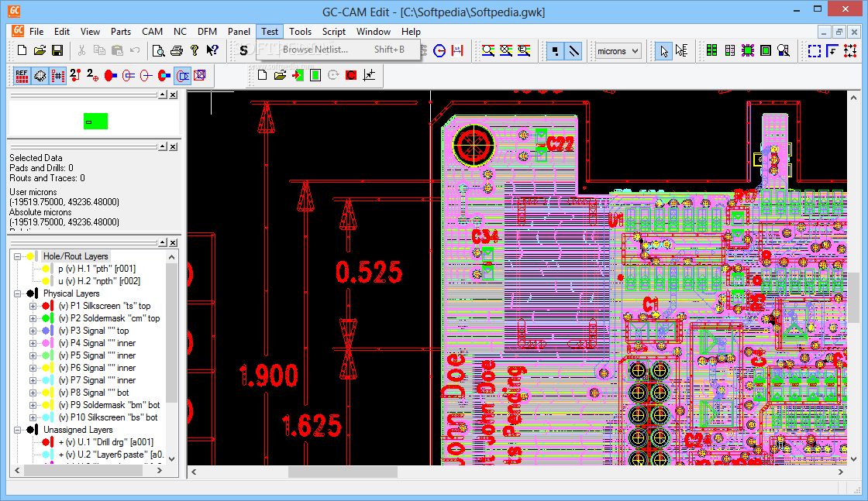Open the Script menu
Image resolution: width=868 pixels, height=501 pixels.
point(334,32)
